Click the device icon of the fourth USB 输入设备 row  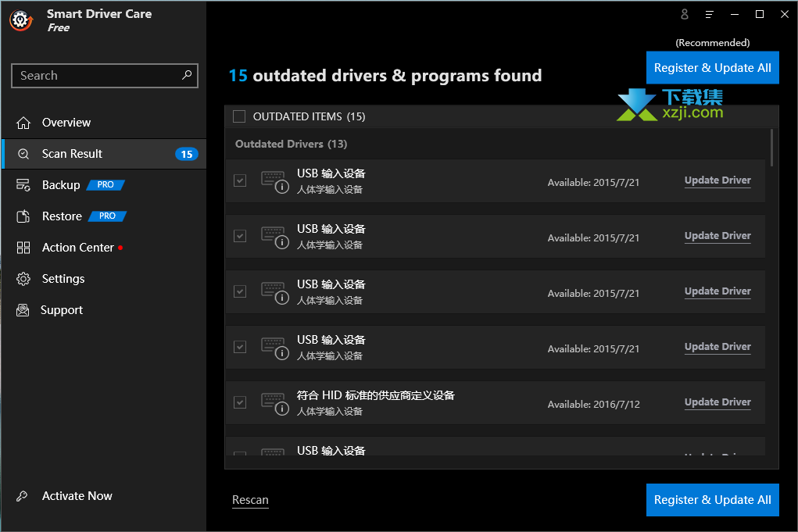click(x=274, y=348)
